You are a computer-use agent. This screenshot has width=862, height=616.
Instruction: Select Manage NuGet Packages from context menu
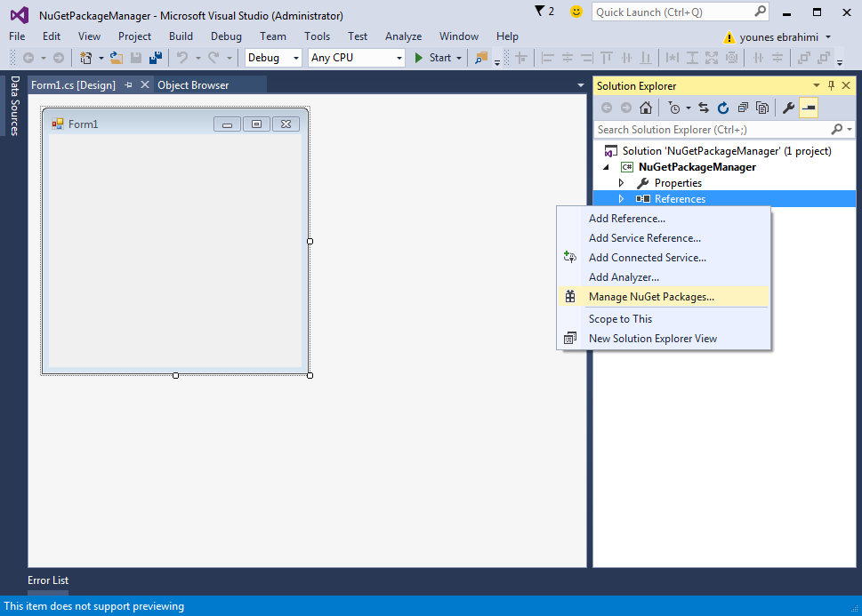651,297
